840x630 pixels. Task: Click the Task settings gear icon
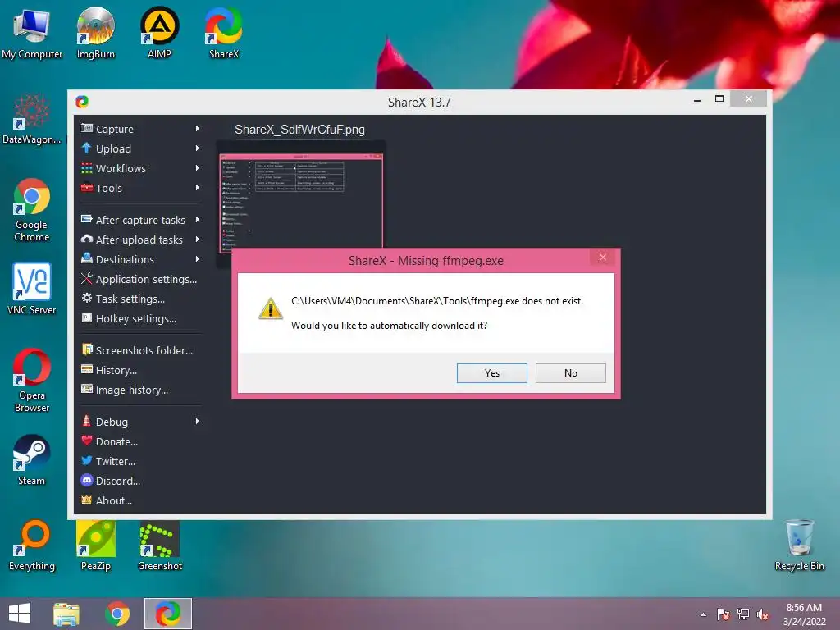(x=86, y=299)
